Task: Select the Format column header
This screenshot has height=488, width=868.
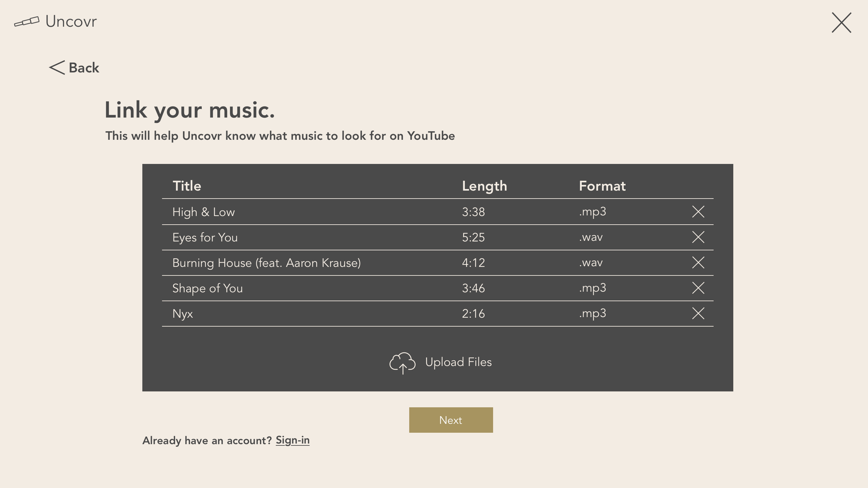Action: click(602, 186)
